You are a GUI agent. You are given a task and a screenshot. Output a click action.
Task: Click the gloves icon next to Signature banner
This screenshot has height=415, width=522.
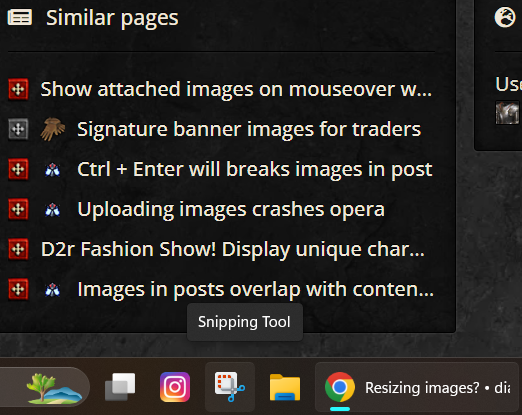coord(53,129)
